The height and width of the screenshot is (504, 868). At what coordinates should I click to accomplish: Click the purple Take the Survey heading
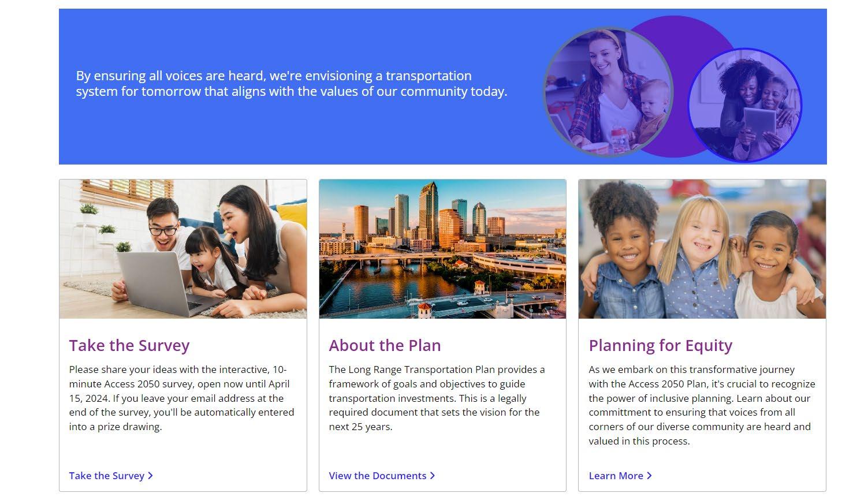(x=129, y=345)
